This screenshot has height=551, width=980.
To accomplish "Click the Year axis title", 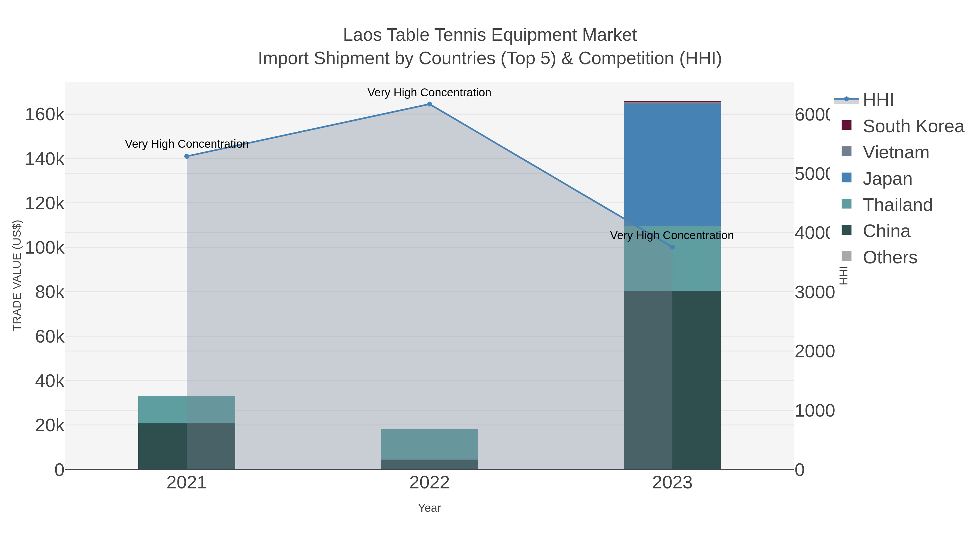I will point(429,508).
